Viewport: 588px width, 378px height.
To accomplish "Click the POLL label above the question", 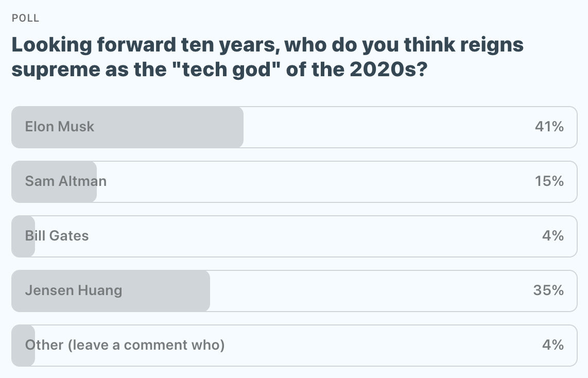I will 25,19.
